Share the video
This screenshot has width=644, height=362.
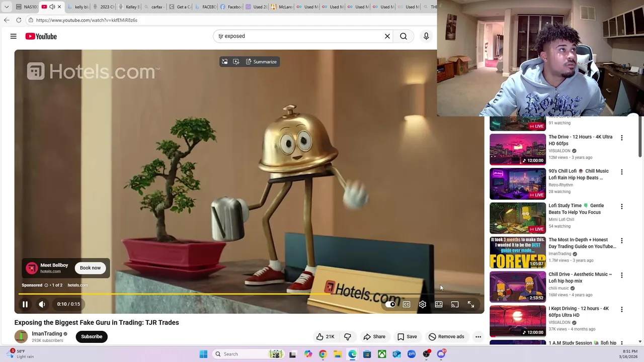click(x=374, y=337)
